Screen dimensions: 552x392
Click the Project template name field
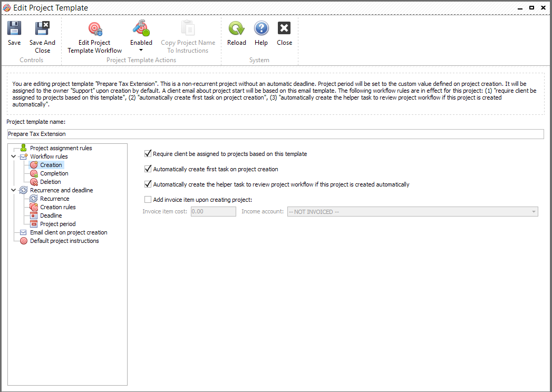click(276, 134)
